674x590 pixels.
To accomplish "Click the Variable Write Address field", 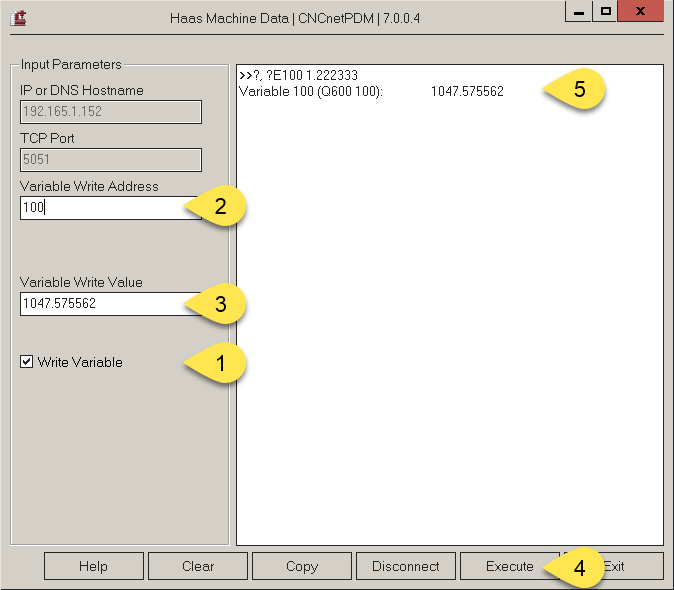I will point(111,208).
